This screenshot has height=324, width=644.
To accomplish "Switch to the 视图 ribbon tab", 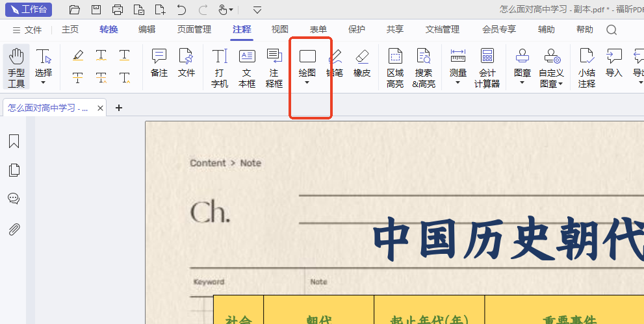I will pos(280,29).
